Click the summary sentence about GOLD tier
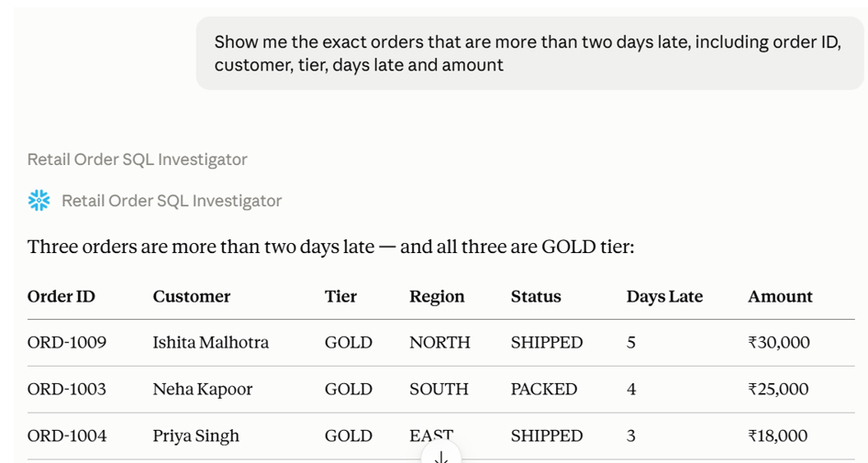The height and width of the screenshot is (463, 868). point(330,247)
